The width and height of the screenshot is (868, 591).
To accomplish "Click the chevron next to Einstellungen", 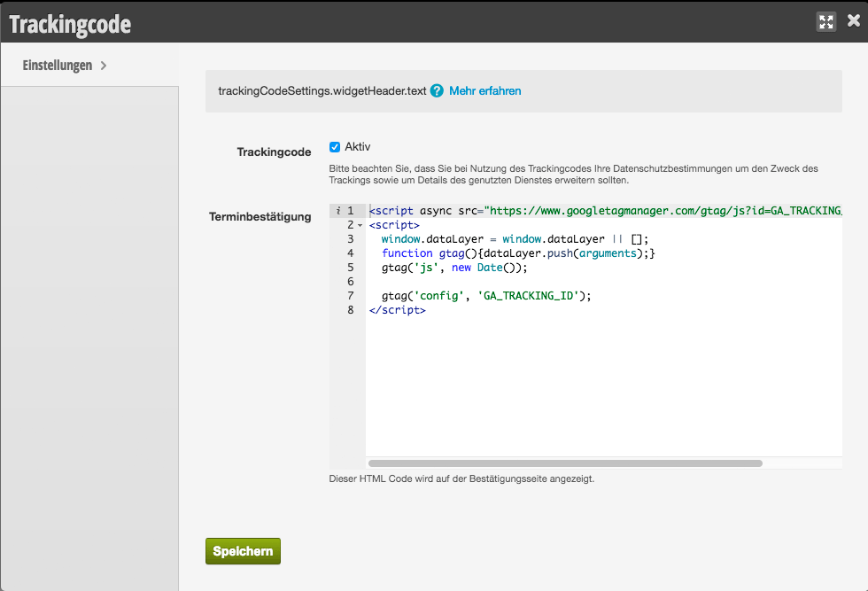I will [x=104, y=66].
